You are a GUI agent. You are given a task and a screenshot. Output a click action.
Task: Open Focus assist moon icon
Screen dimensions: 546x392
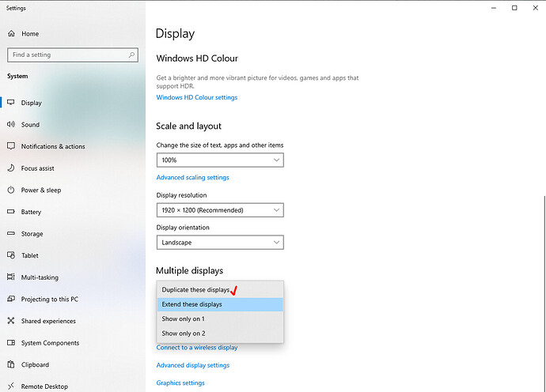click(x=11, y=168)
